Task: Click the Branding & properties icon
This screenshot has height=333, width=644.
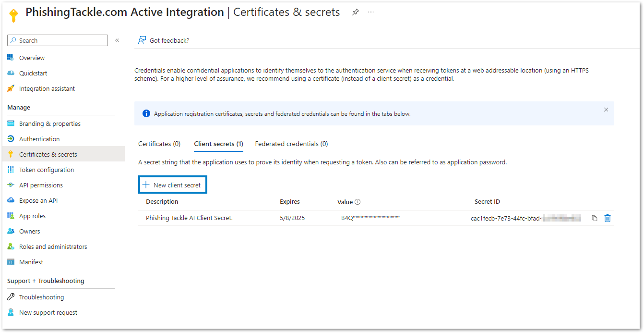Action: coord(11,123)
